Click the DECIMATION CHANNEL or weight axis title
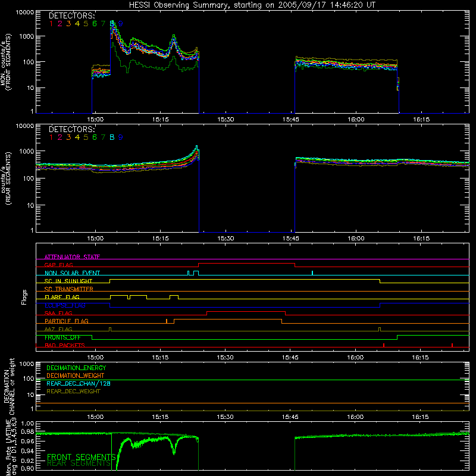 [x=9, y=386]
